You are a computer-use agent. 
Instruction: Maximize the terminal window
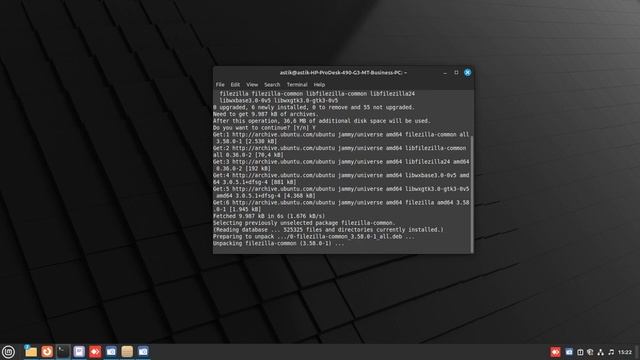click(456, 73)
